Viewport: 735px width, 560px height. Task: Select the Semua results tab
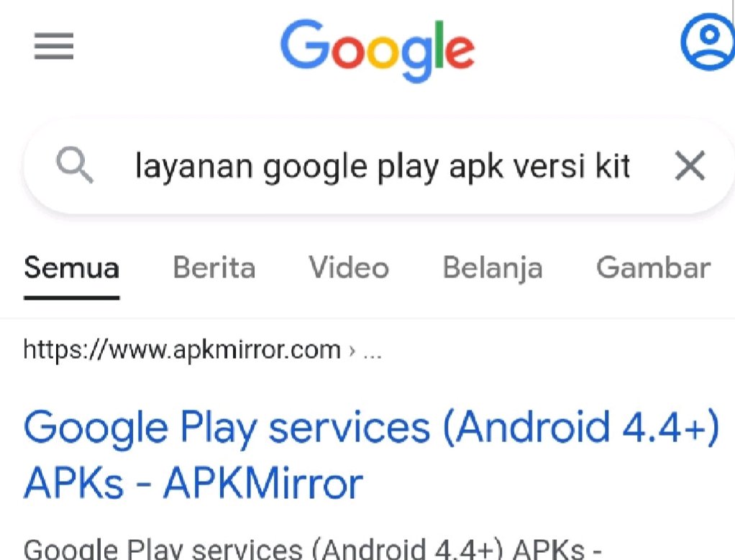click(72, 268)
